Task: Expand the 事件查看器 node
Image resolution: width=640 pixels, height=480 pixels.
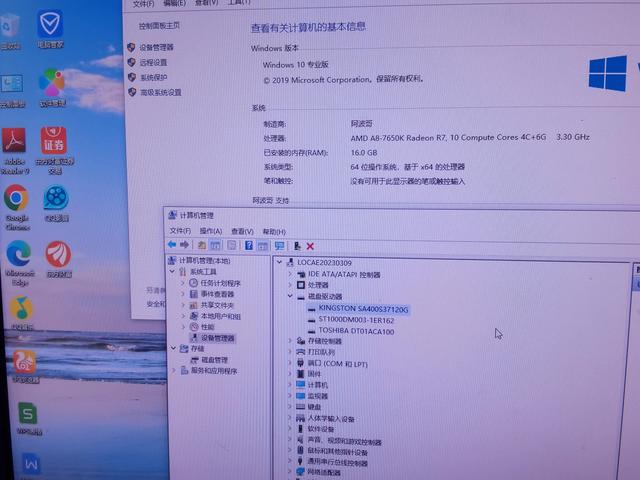Action: (183, 293)
